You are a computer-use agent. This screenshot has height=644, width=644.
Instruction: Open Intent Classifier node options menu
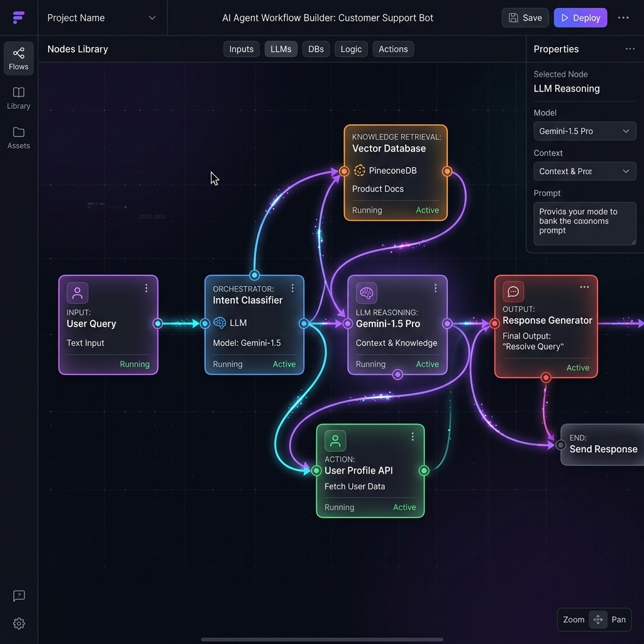[292, 288]
